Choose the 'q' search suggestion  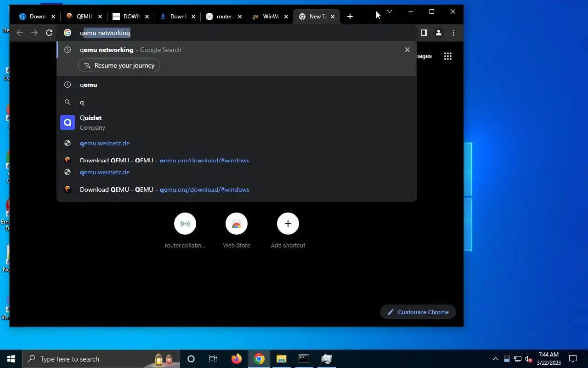[x=237, y=102]
